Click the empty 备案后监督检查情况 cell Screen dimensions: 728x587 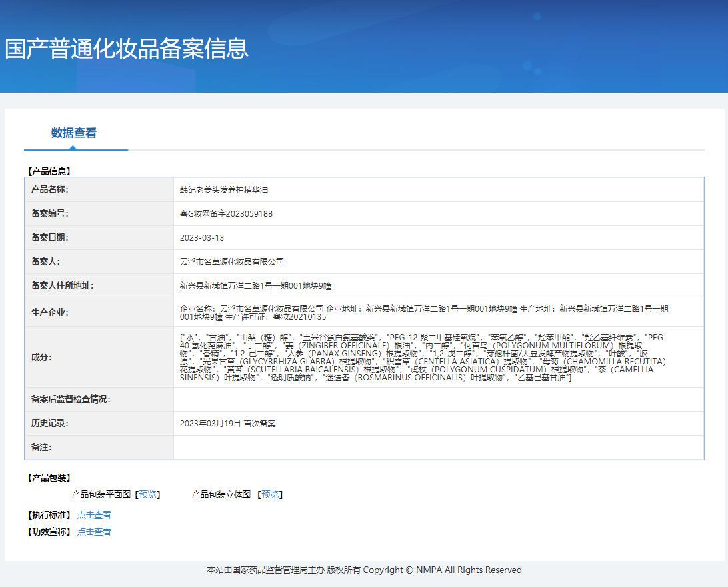click(x=438, y=399)
